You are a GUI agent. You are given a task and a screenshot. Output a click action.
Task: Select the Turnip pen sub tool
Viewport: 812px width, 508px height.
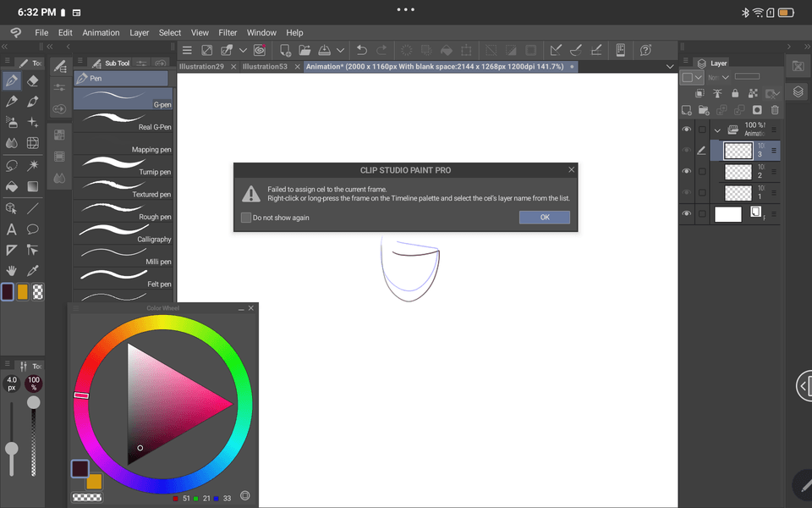coord(123,167)
